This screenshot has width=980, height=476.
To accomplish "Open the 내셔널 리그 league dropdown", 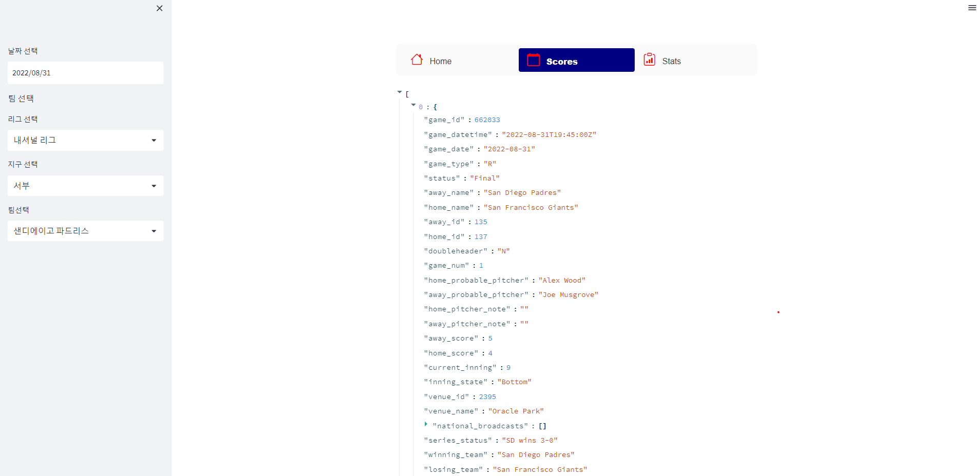I will click(86, 140).
